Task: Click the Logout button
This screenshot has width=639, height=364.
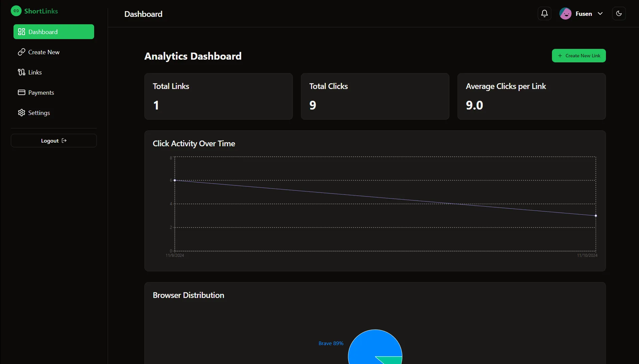Action: (54, 141)
